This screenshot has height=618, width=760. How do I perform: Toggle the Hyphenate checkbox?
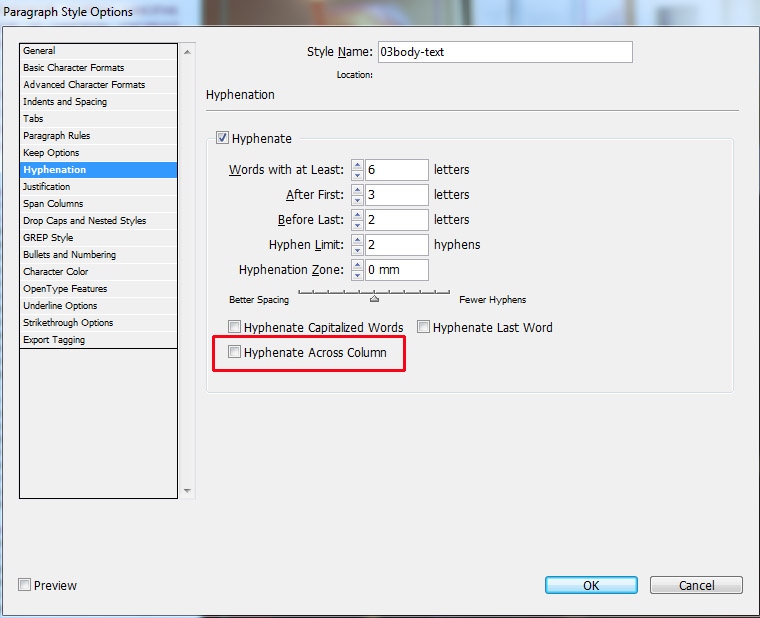pos(222,138)
